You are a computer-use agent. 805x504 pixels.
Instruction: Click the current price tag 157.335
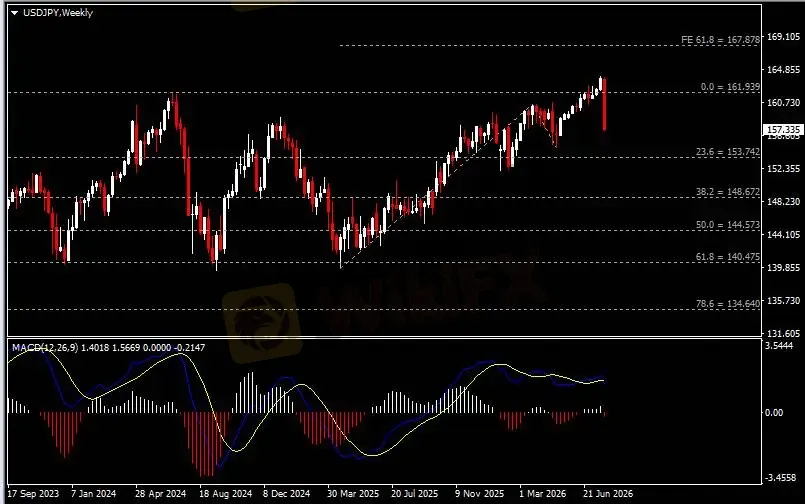783,130
